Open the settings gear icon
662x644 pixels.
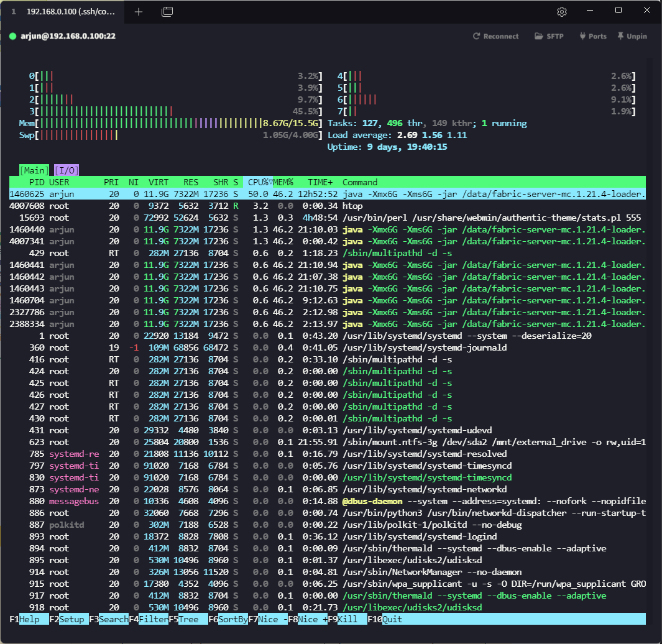[562, 12]
